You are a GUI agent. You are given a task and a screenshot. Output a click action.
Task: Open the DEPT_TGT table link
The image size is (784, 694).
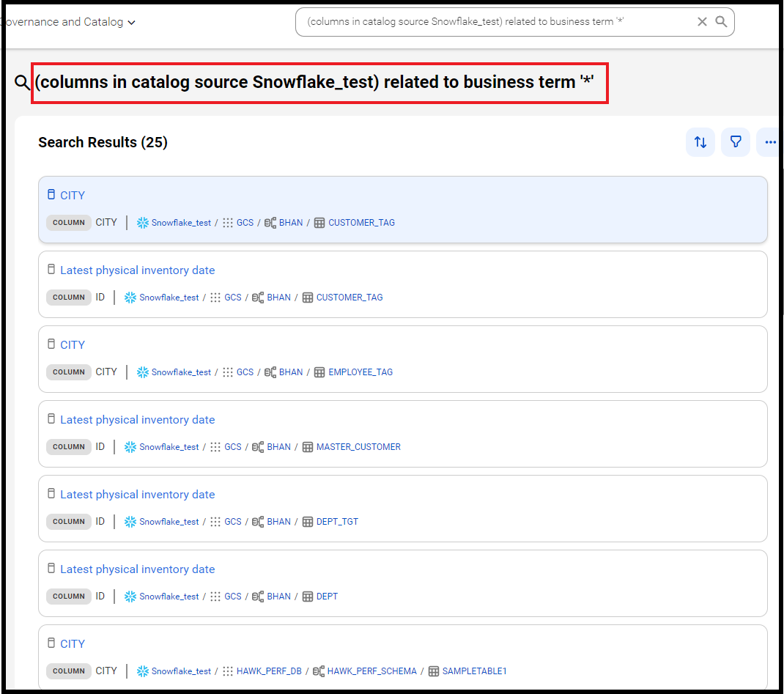[x=338, y=522]
